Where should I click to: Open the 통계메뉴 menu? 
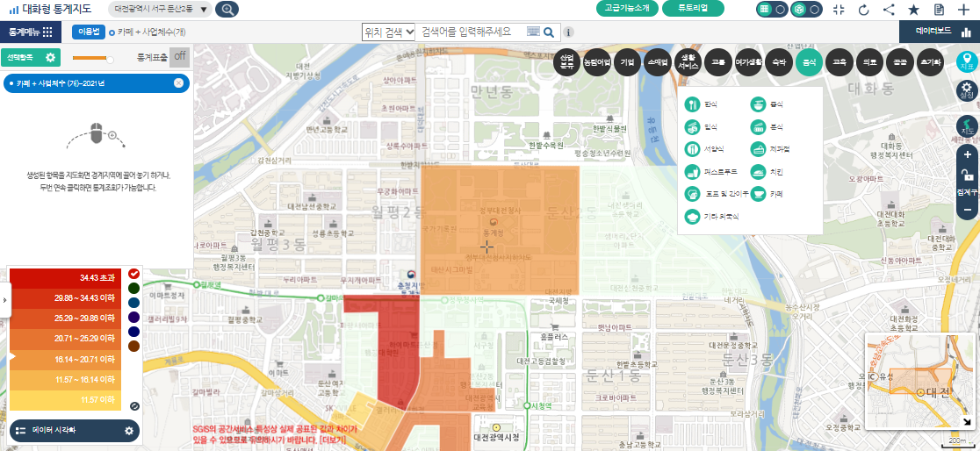click(31, 32)
